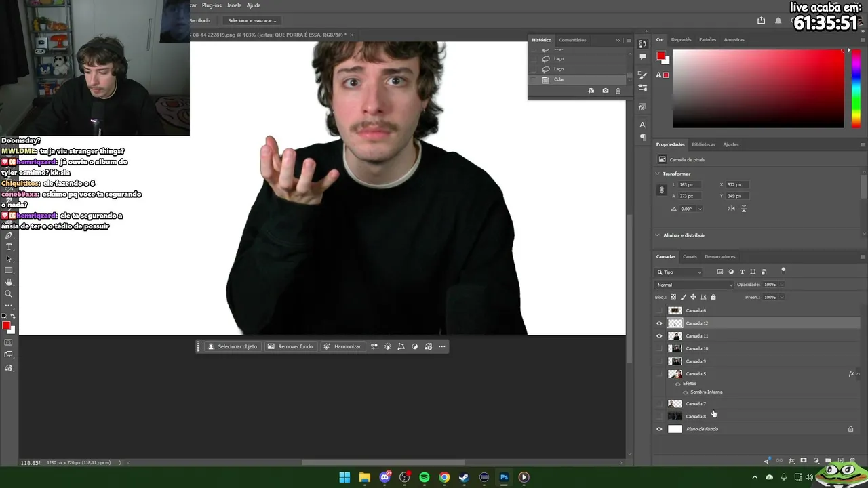
Task: Lock all padlock icon in layers panel
Action: (713, 297)
